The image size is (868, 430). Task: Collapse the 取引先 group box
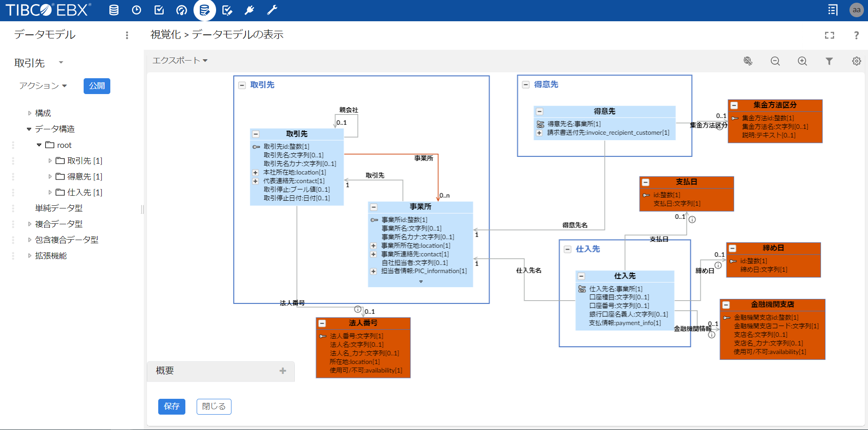pos(242,85)
